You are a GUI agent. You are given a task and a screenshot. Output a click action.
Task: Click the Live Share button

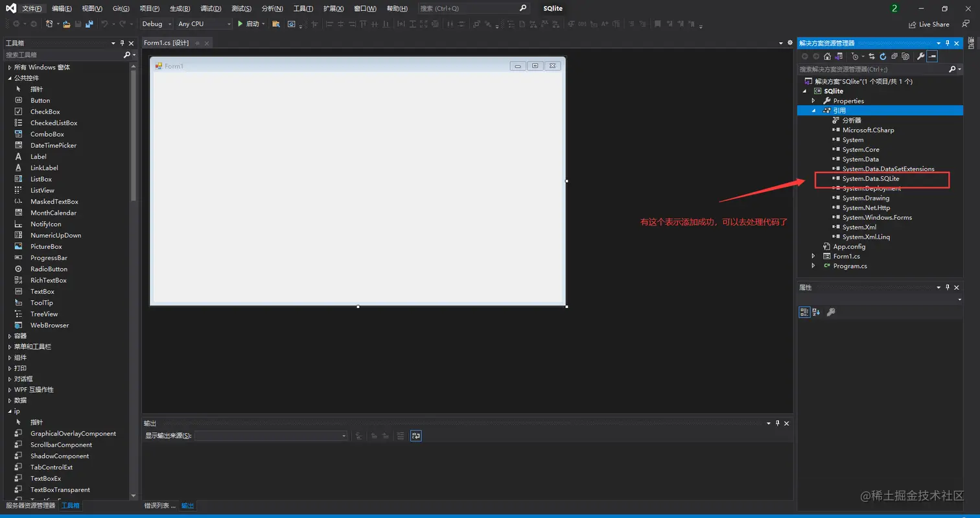927,24
